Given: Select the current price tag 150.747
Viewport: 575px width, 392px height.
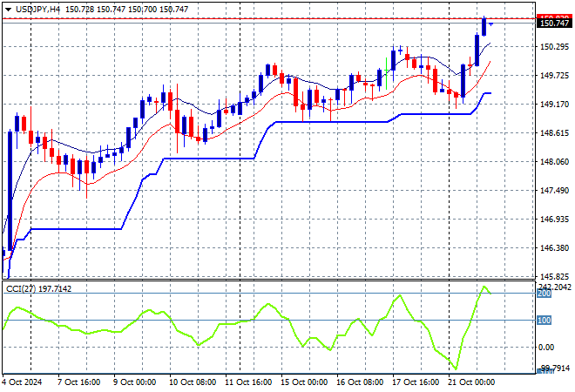Looking at the screenshot, I should 555,24.
